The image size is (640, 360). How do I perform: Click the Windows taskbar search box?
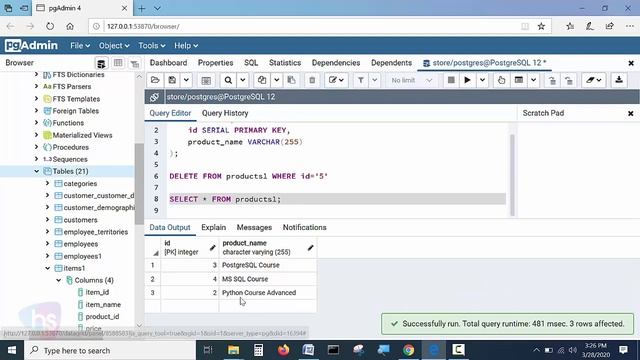[110, 350]
